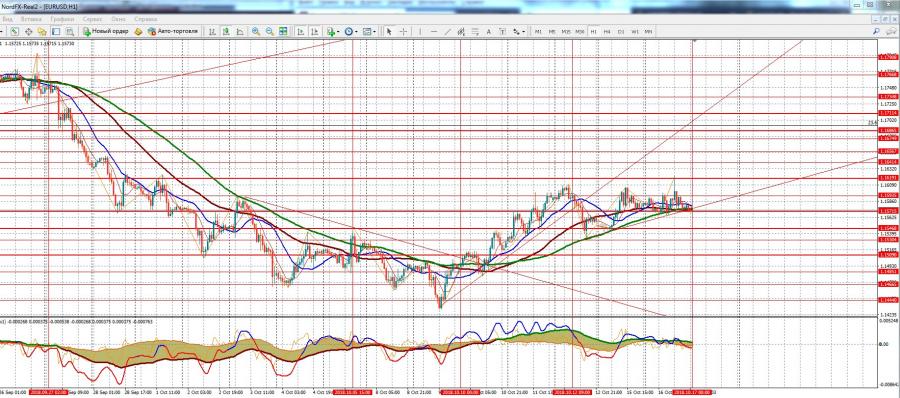This screenshot has height=398, width=900.
Task: Toggle chart auto scroll
Action: 300,32
